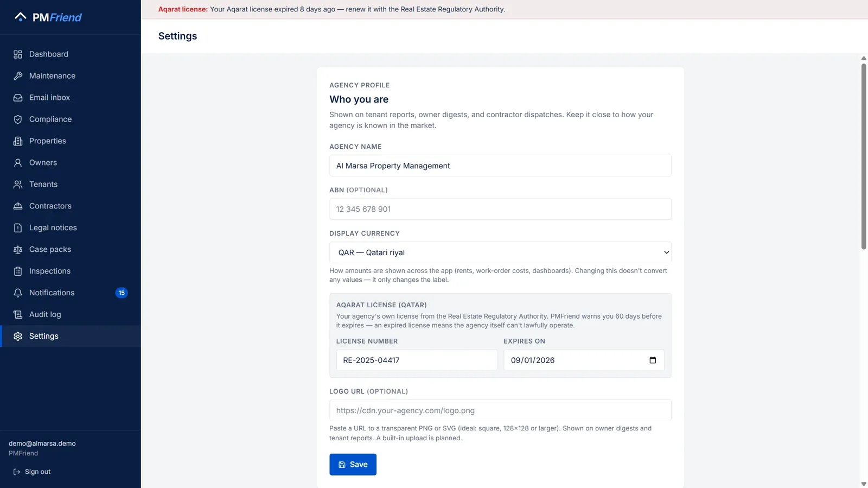This screenshot has width=868, height=488.
Task: Click the Logo URL input field
Action: click(500, 410)
